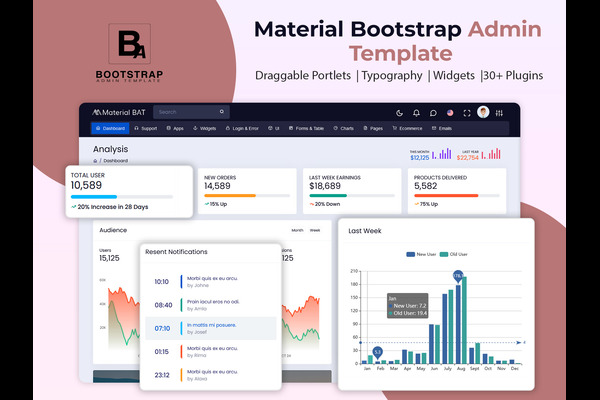
Task: Open the Pages menu
Action: 373,128
